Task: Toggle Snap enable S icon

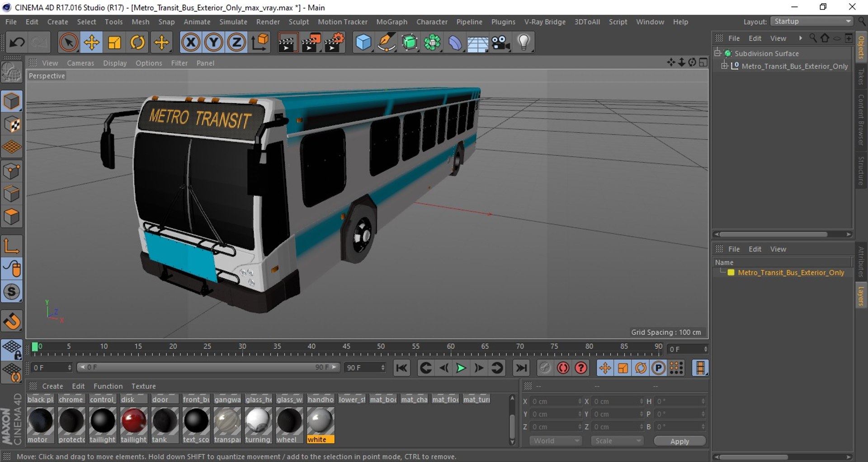Action: point(12,292)
